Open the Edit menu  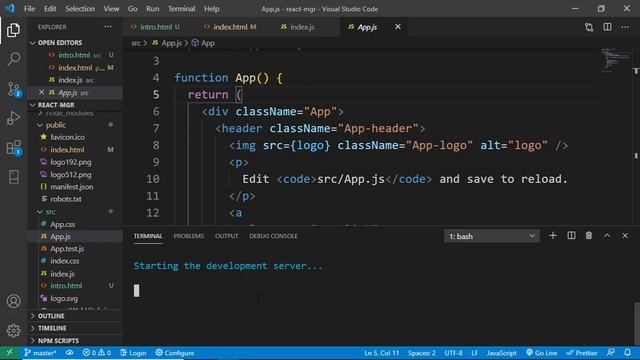coord(50,9)
